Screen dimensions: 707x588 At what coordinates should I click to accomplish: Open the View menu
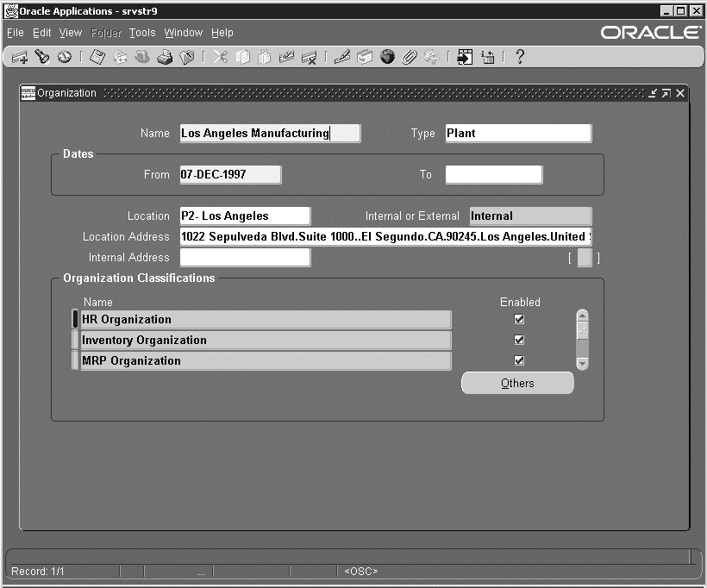[x=71, y=33]
